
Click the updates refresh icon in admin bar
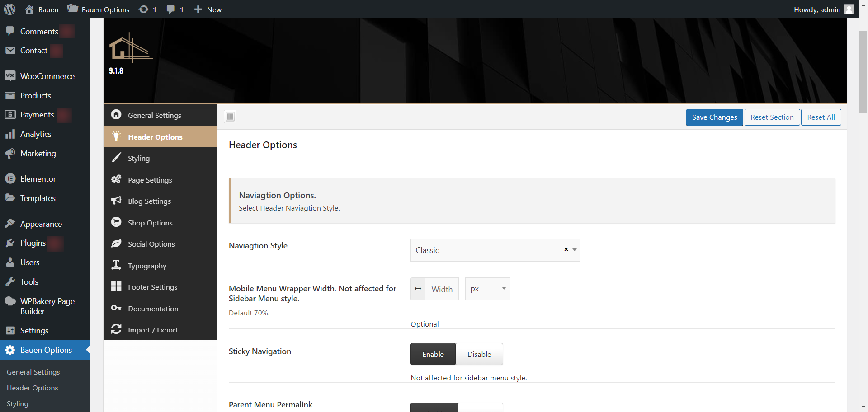point(144,9)
